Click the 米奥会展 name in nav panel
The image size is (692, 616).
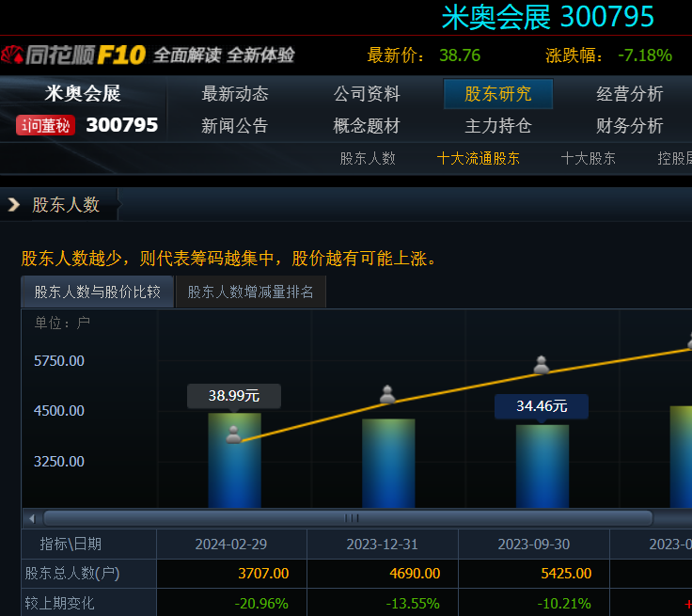[83, 94]
